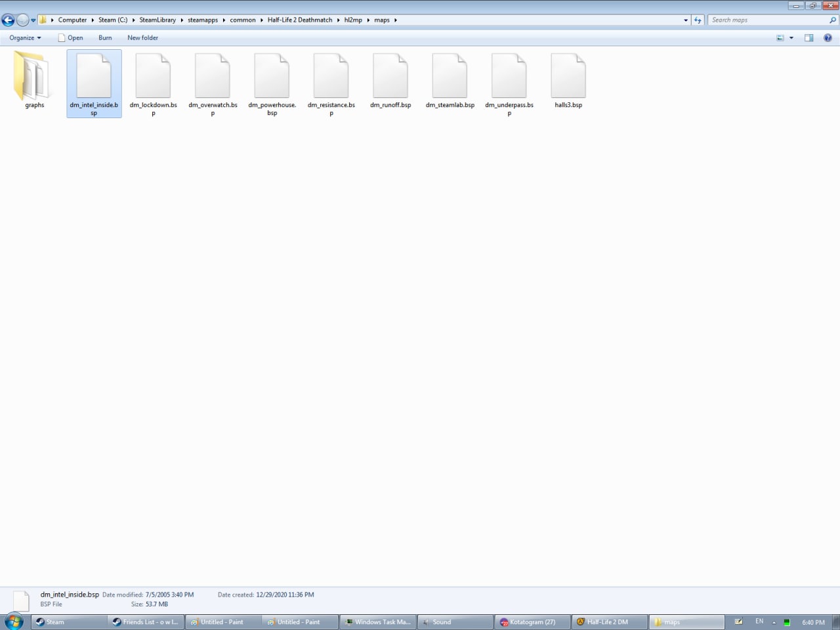Select dm_intel_inside.bsp file icon

(94, 76)
